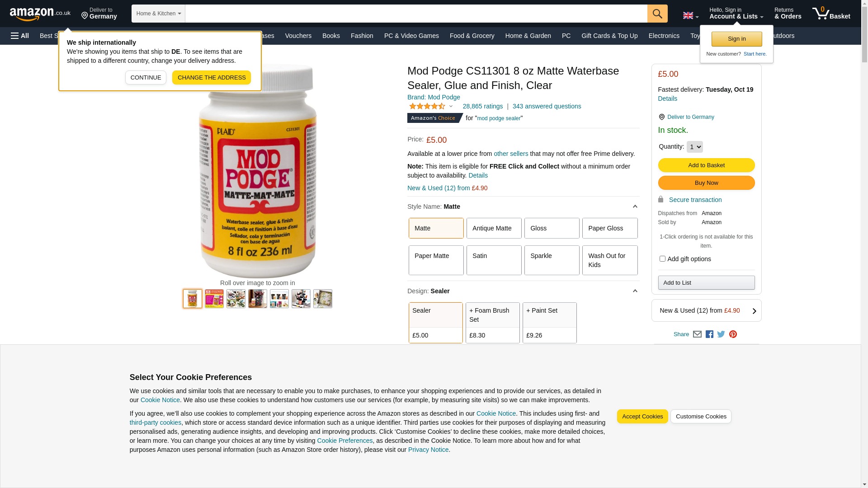
Task: Share product via Facebook icon
Action: 709,334
